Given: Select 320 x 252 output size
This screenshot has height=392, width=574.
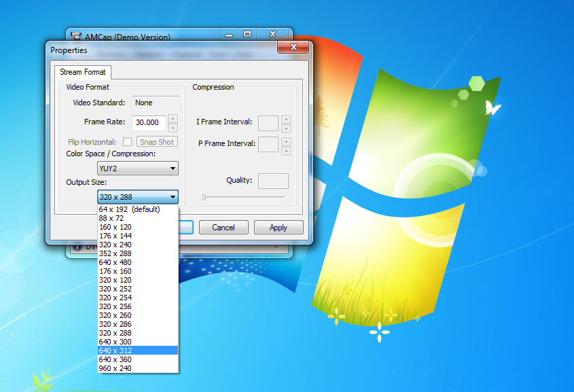Looking at the screenshot, I should 138,289.
